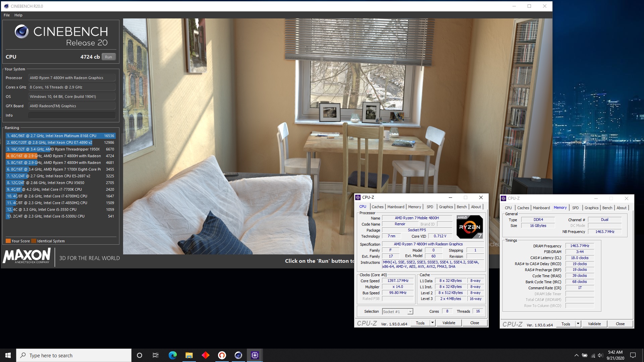
Task: Minimize the front CPU-Z window
Action: coord(450,197)
